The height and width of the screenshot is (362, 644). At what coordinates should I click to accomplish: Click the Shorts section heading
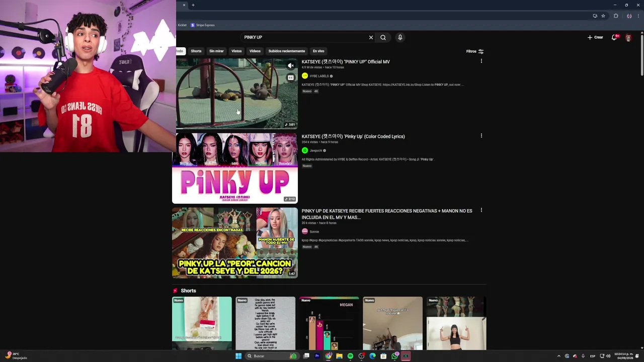tap(188, 291)
